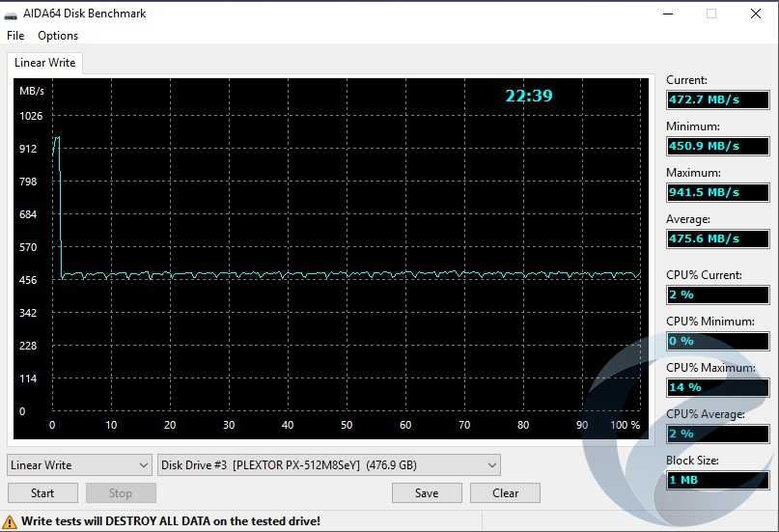Click the Block Size 1 MB field
This screenshot has width=779, height=532.
[717, 480]
